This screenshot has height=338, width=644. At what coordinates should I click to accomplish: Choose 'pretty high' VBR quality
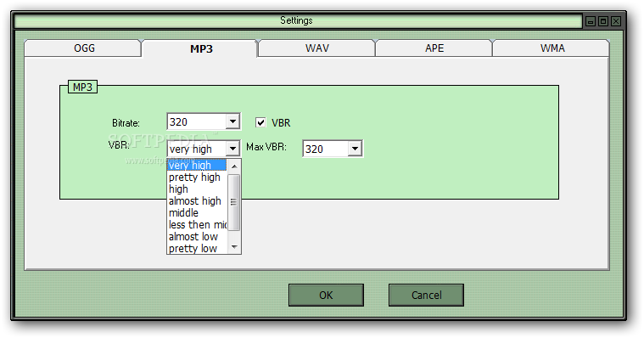(x=197, y=177)
